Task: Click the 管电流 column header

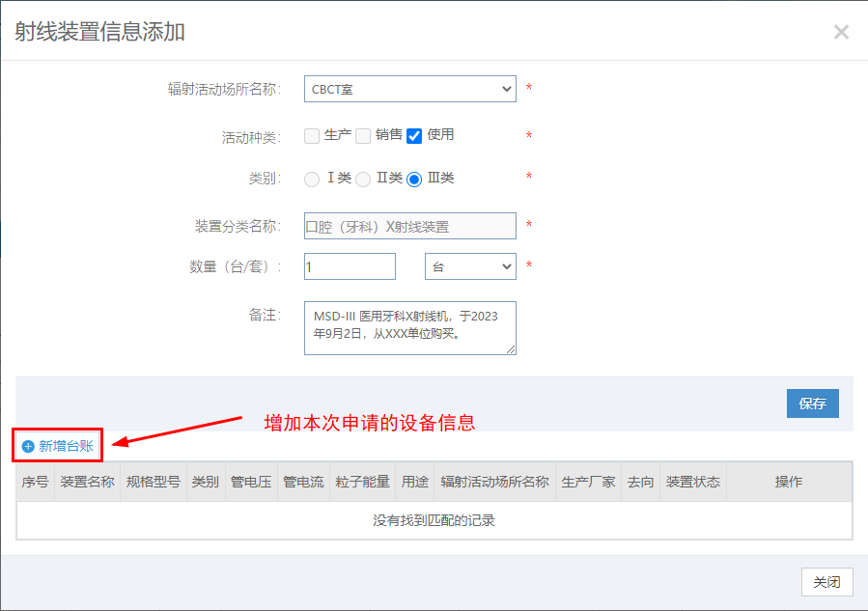Action: click(x=303, y=482)
